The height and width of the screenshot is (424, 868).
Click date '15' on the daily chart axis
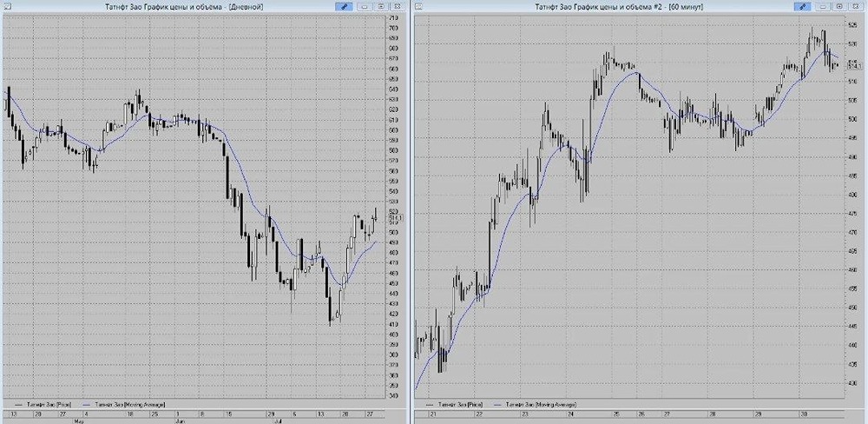229,414
